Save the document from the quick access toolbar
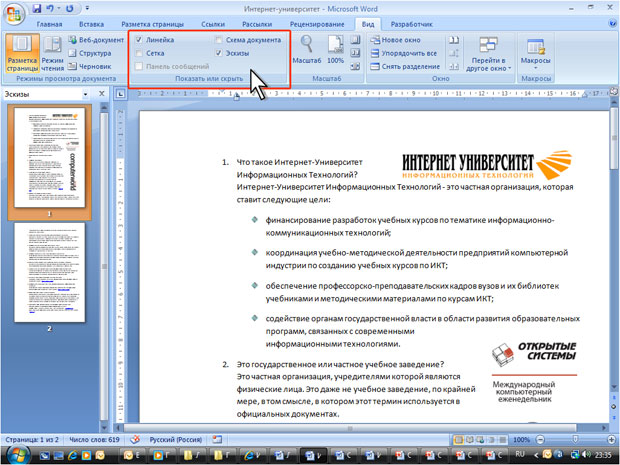The width and height of the screenshot is (620, 465). coord(37,9)
